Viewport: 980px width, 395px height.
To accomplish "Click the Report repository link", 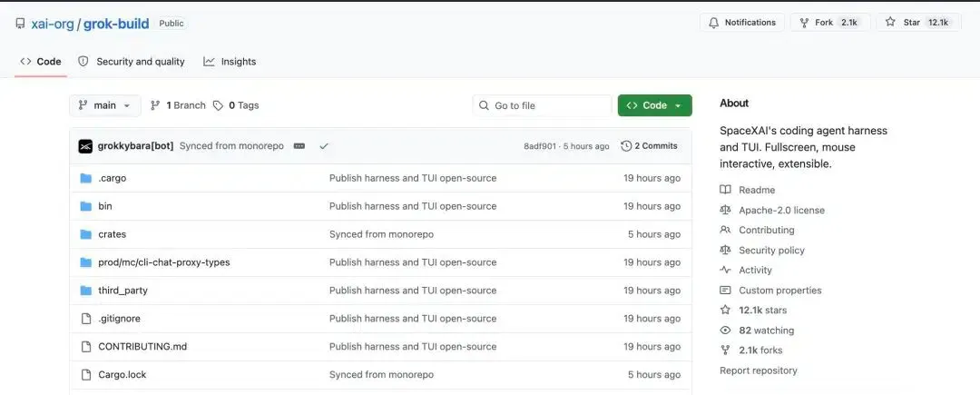I will (758, 370).
